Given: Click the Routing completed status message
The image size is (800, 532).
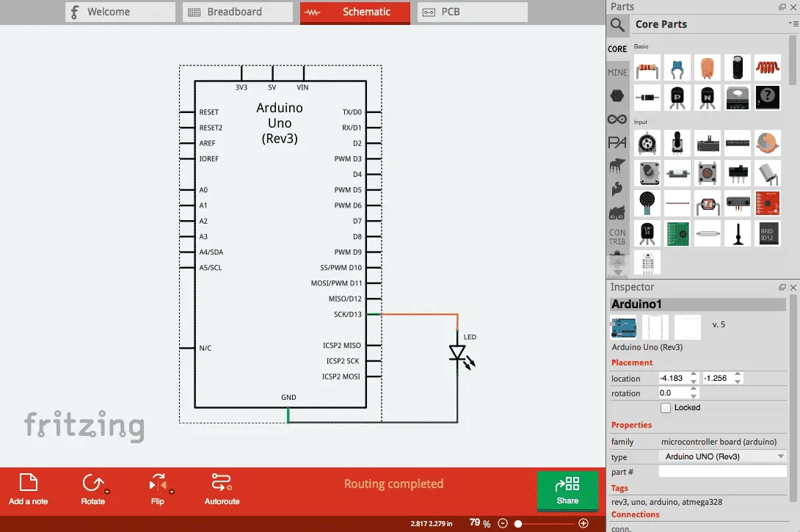Looking at the screenshot, I should pyautogui.click(x=393, y=484).
